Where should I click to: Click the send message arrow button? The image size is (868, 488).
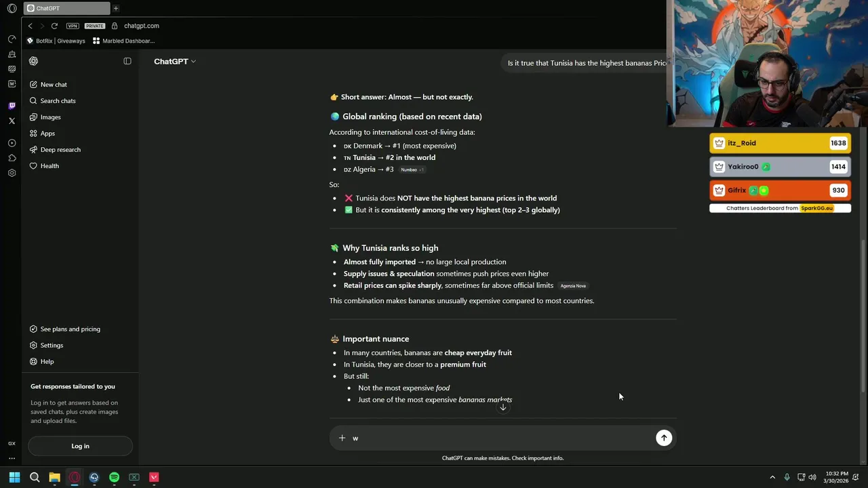(664, 438)
